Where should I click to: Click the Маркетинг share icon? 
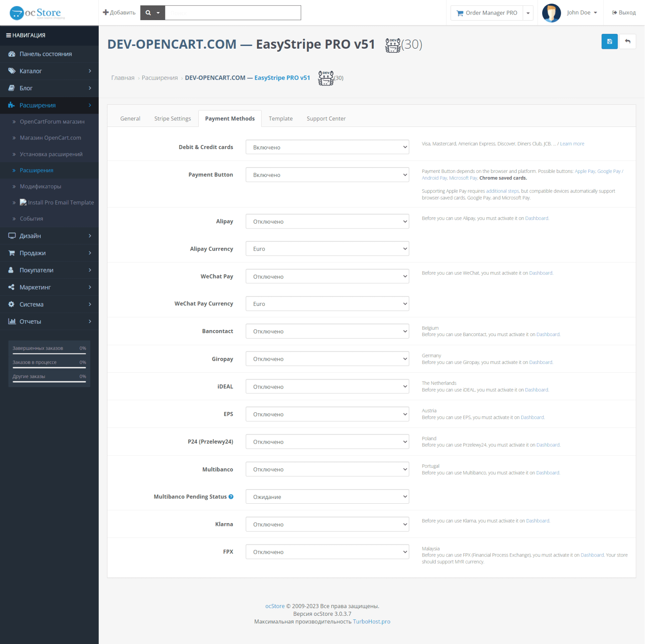pyautogui.click(x=11, y=287)
